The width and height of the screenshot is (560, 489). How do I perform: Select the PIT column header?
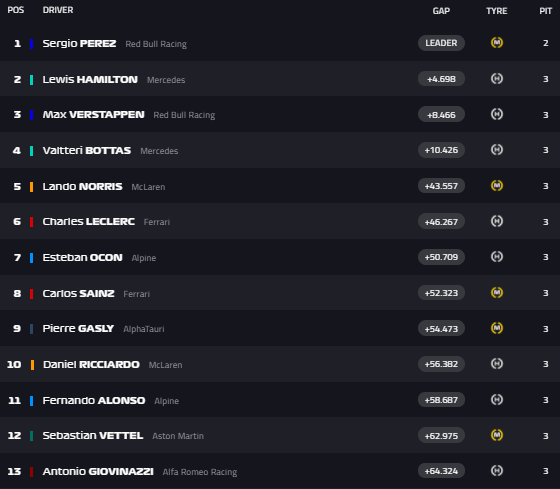pos(545,11)
